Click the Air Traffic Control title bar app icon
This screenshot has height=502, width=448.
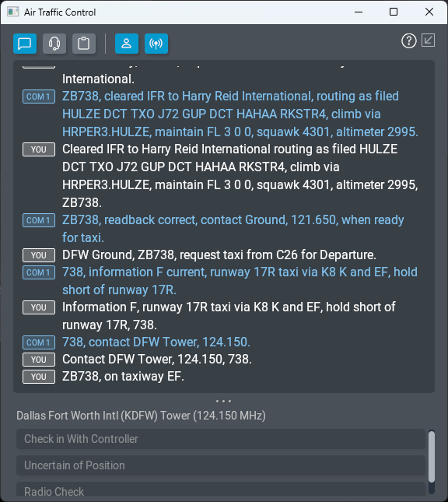click(x=13, y=12)
